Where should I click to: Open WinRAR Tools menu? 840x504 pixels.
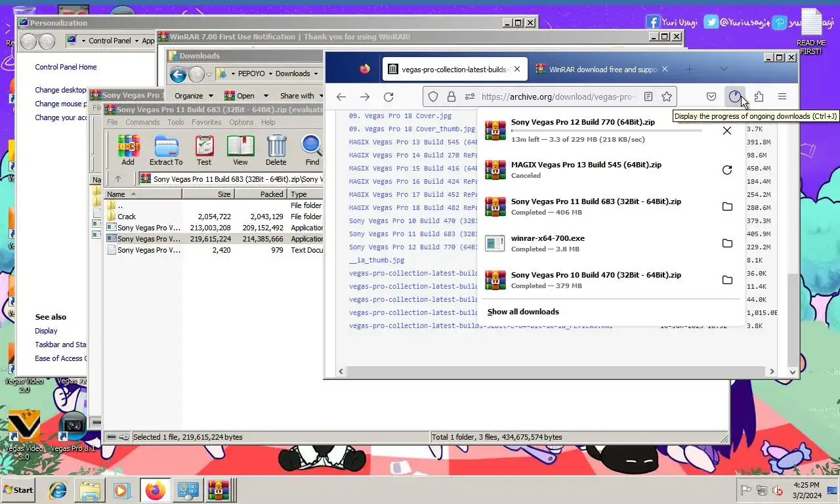[x=175, y=122]
